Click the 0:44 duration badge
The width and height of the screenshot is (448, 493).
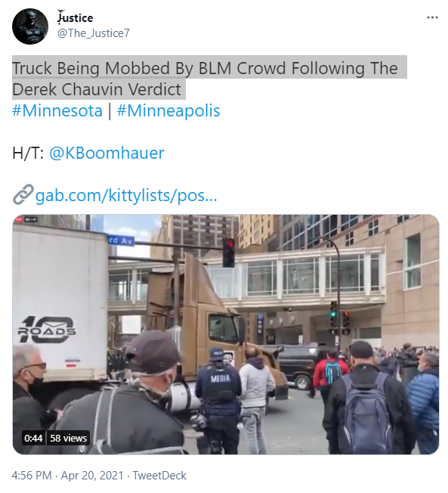tap(33, 438)
